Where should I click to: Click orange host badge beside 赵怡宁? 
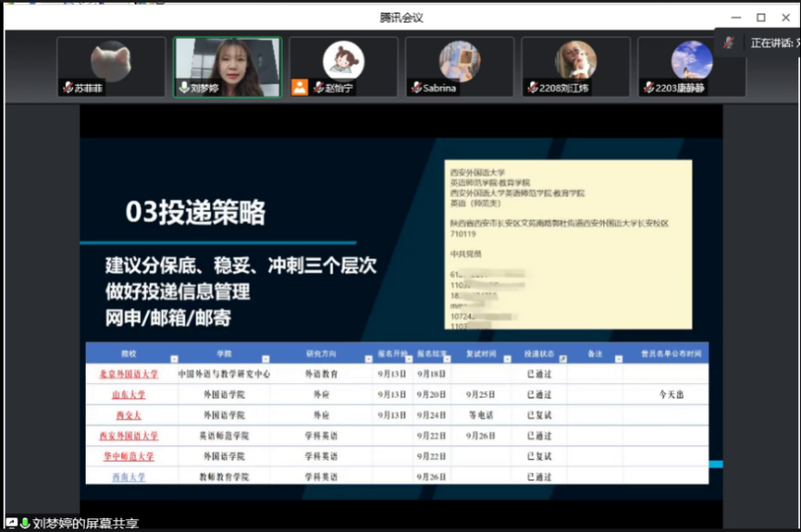[x=299, y=88]
